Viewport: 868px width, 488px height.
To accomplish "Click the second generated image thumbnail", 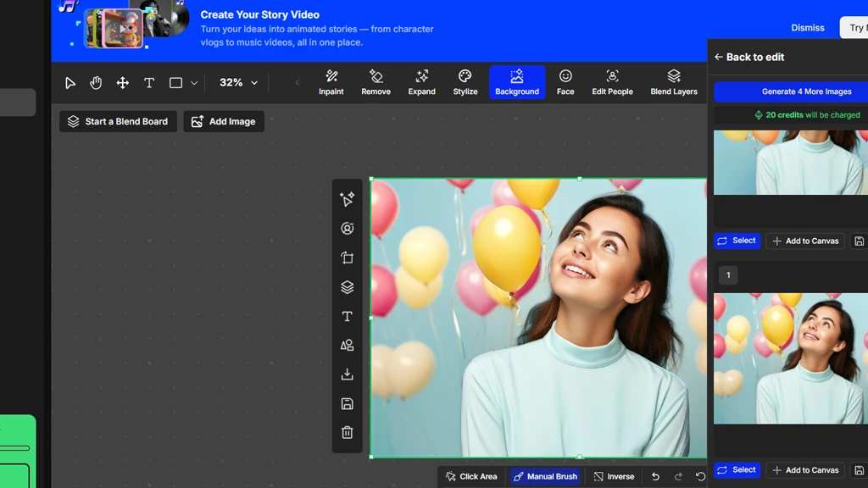I will [790, 358].
